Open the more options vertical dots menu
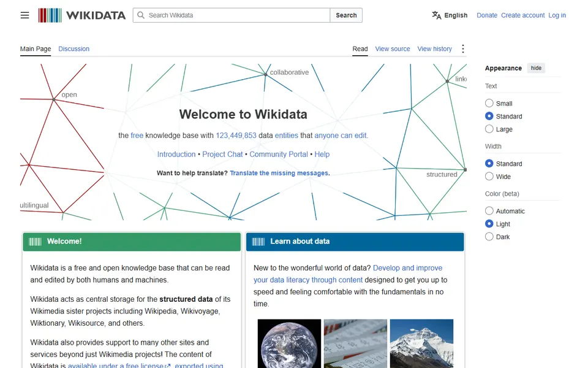The height and width of the screenshot is (368, 588). click(463, 49)
